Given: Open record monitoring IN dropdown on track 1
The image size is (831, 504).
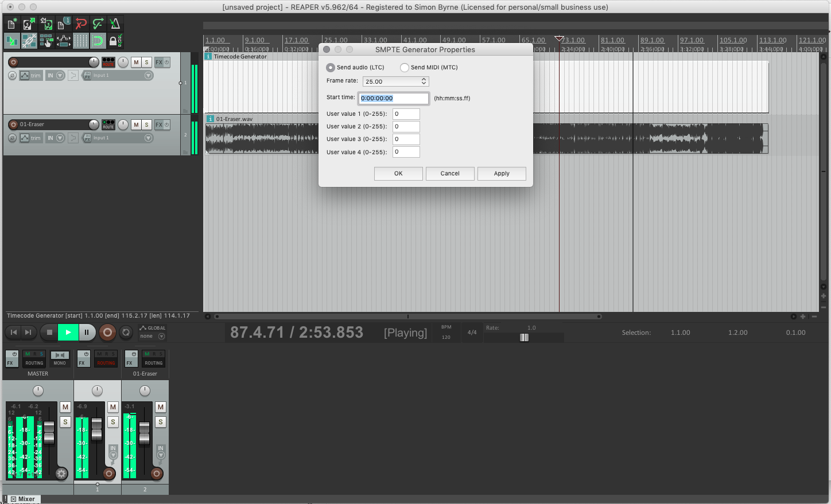Looking at the screenshot, I should pos(56,75).
